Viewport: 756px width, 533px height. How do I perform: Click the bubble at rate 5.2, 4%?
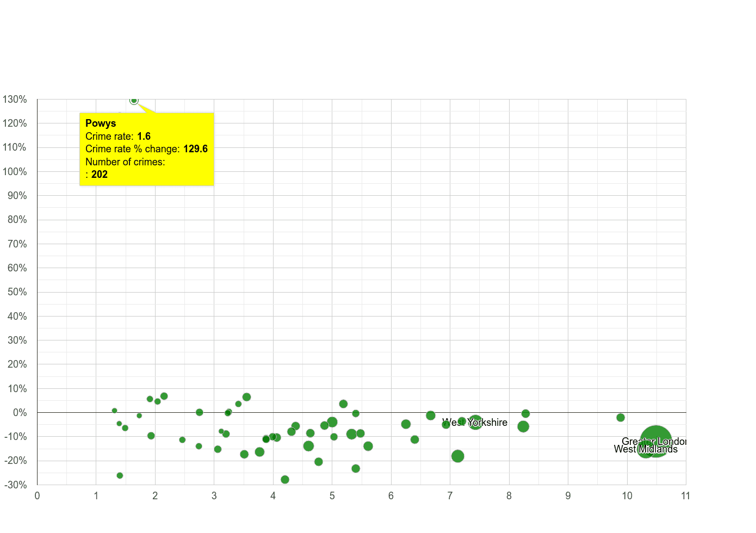tap(343, 404)
